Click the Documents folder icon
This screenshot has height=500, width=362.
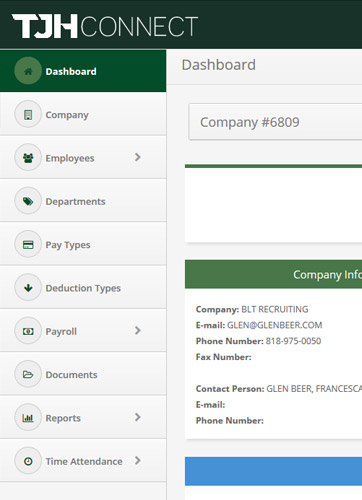pos(28,374)
